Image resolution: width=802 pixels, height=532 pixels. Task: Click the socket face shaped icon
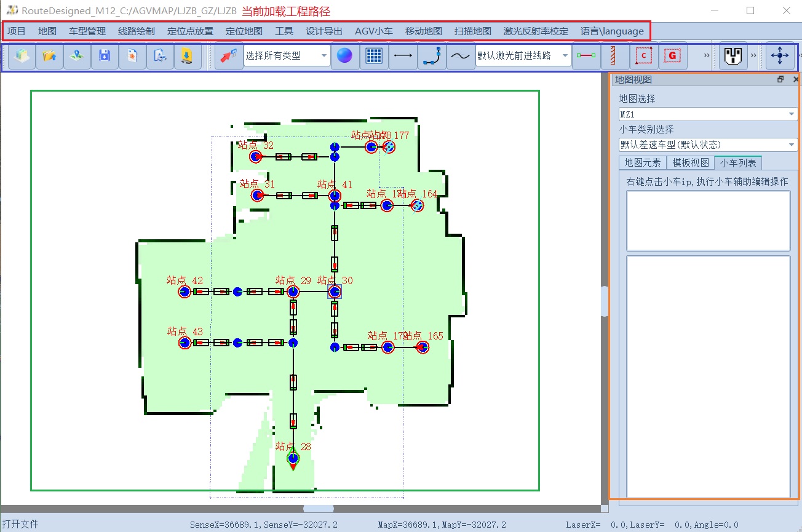733,56
